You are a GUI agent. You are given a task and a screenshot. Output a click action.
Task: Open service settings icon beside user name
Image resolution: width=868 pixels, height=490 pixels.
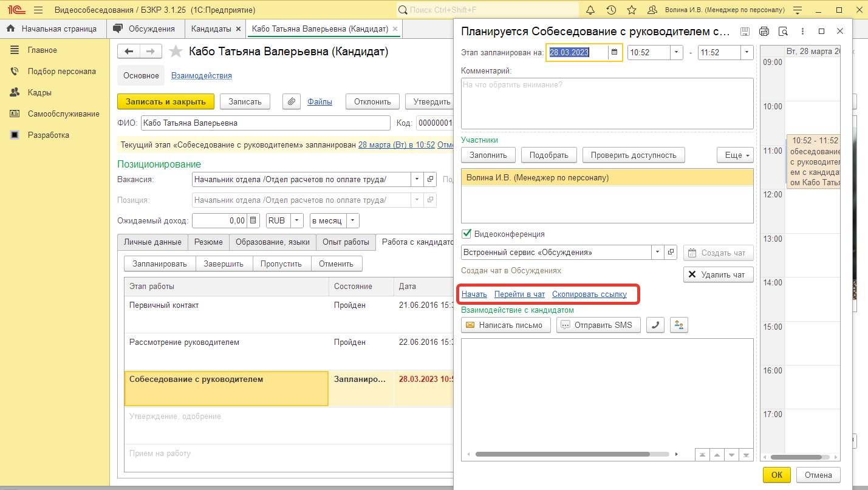click(798, 10)
